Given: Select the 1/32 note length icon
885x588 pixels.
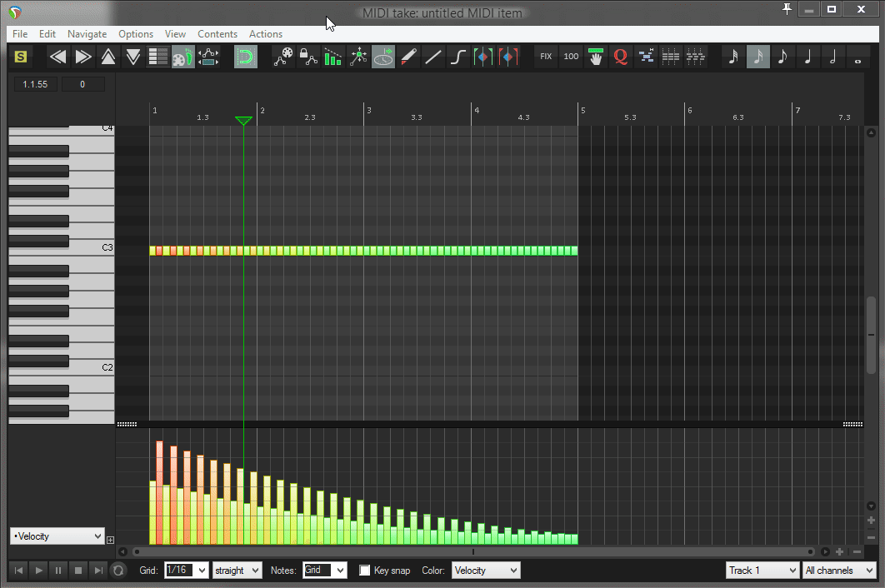Looking at the screenshot, I should (733, 57).
